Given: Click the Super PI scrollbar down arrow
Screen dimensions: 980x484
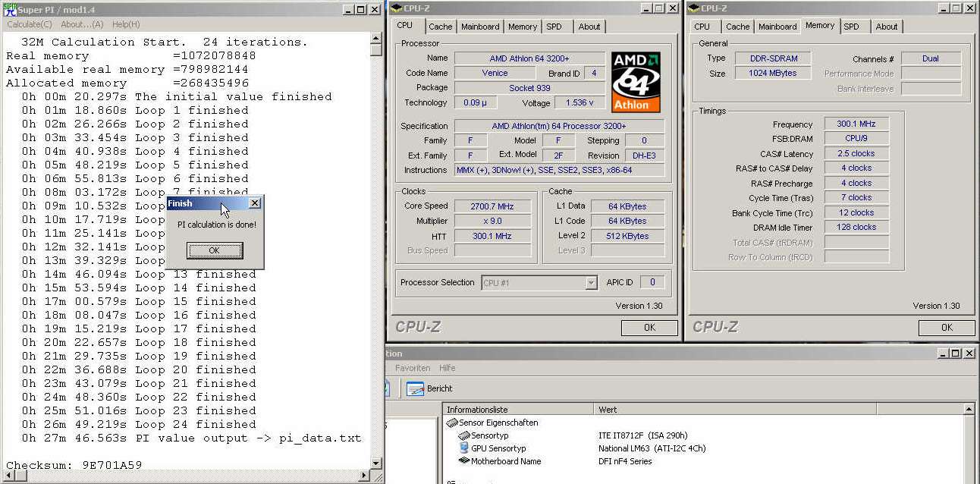Looking at the screenshot, I should tap(376, 463).
